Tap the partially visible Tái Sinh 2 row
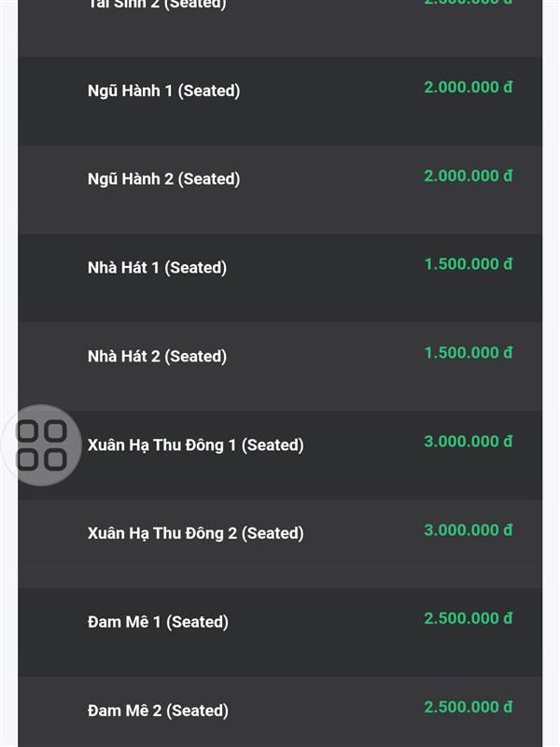 tap(280, 28)
